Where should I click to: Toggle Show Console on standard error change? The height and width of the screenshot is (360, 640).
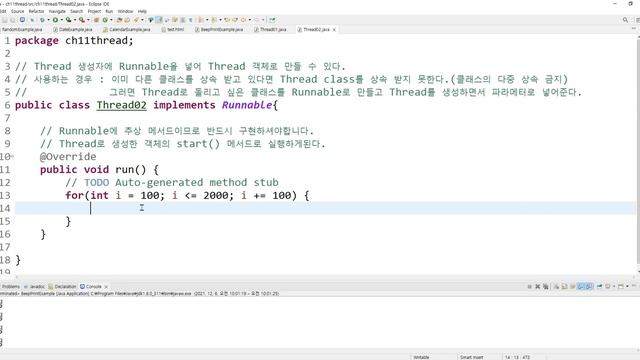[x=589, y=287]
